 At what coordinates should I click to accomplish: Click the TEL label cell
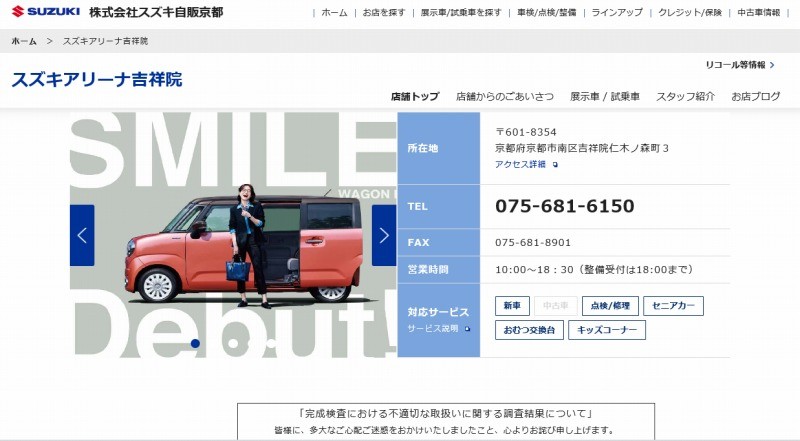pos(439,207)
